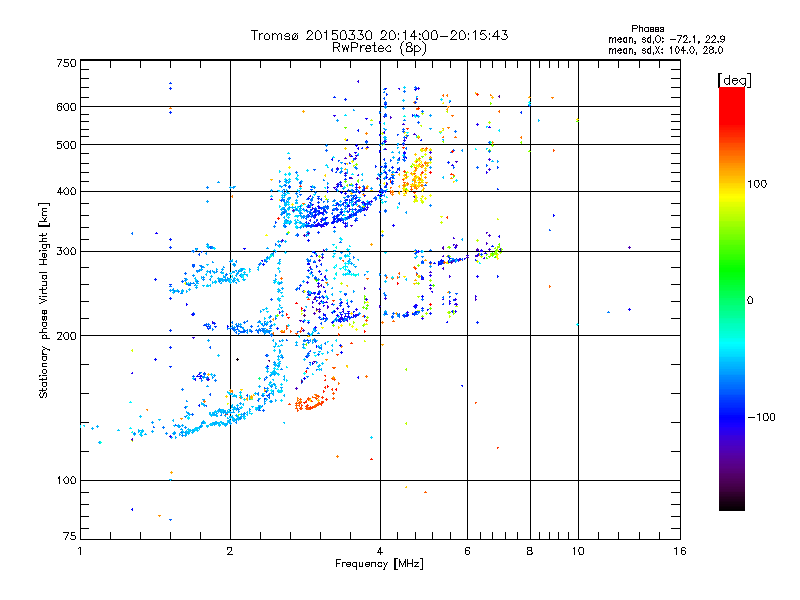800x600 pixels.
Task: Click the 'mean, sd,X: 104.0, 28.0' text
Action: (x=665, y=50)
